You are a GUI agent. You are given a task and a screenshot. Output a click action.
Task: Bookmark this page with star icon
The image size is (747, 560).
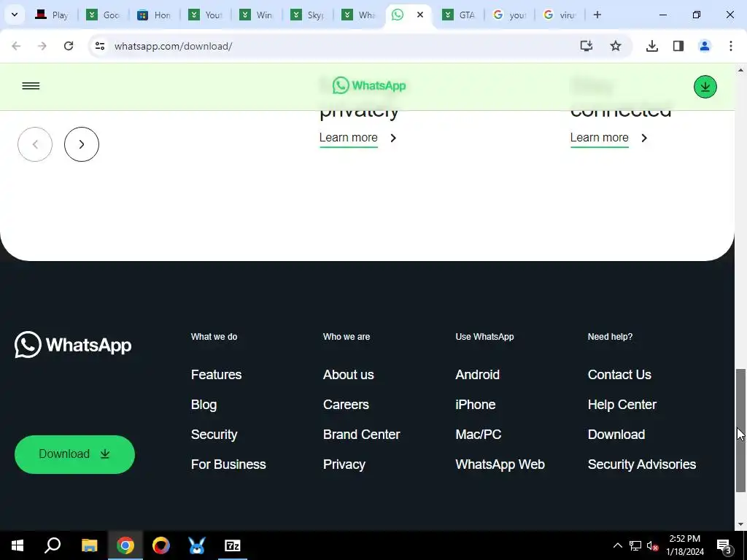[616, 46]
